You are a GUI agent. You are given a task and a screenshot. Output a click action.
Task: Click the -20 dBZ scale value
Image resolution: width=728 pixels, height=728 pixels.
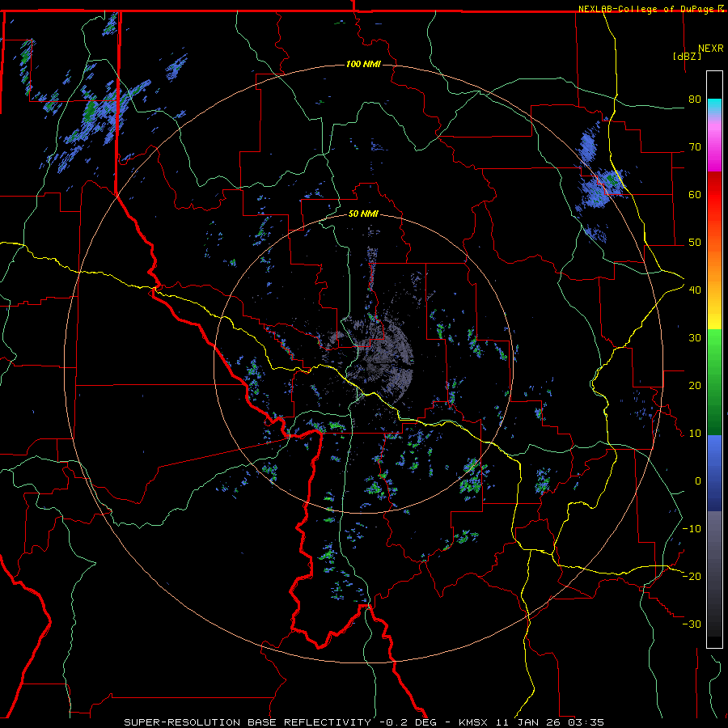point(692,576)
